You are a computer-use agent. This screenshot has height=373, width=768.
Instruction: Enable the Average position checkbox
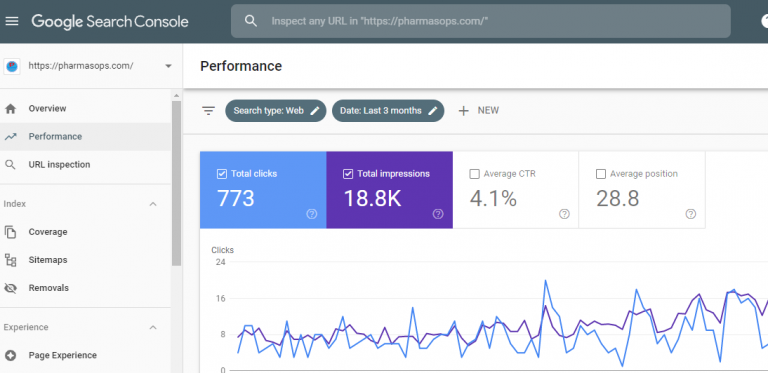(x=600, y=174)
